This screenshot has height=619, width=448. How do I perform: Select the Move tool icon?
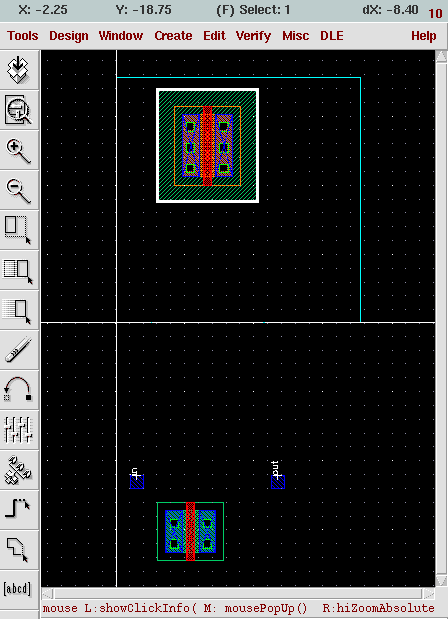pyautogui.click(x=19, y=311)
